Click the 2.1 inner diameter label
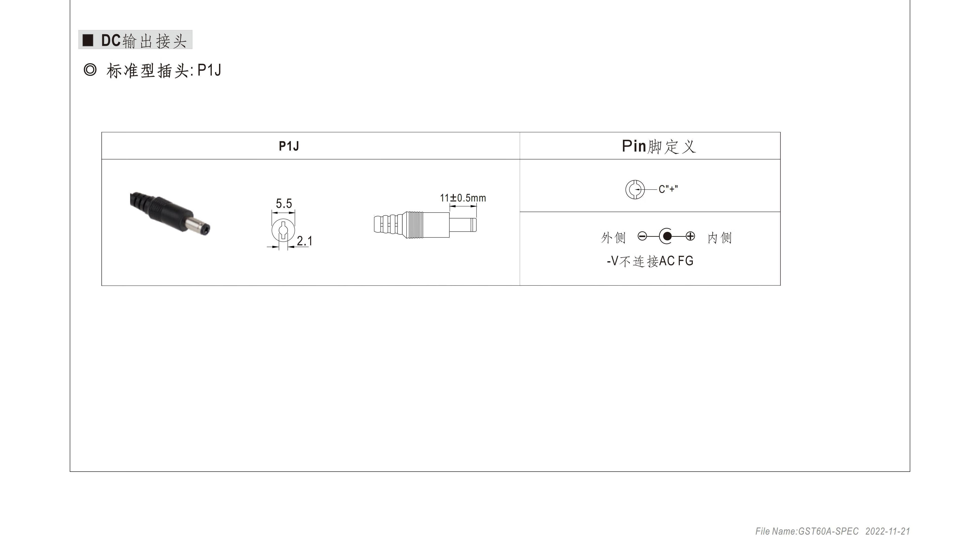 point(304,241)
